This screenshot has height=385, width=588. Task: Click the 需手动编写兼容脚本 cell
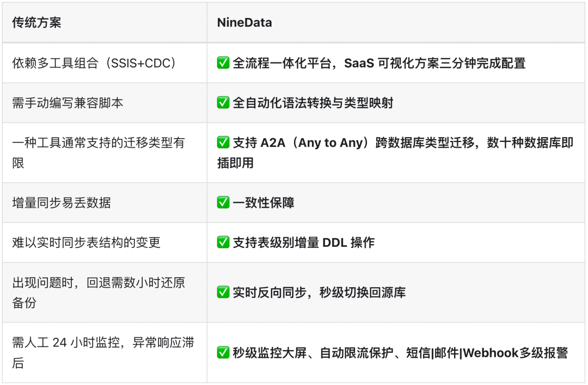68,103
